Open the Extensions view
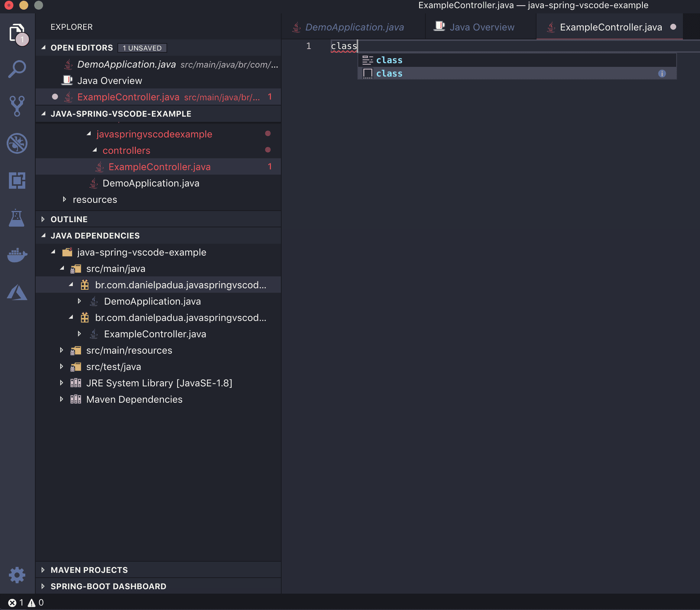700x610 pixels. [17, 181]
